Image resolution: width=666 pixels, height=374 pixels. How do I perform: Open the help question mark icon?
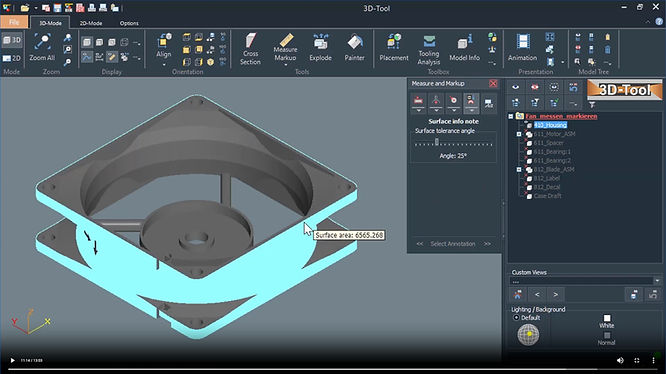[x=659, y=21]
